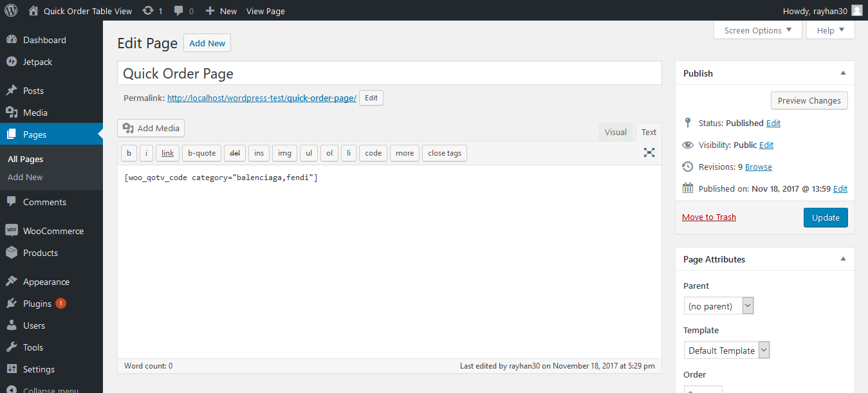
Task: Edit the Visibility Public setting
Action: coord(766,145)
